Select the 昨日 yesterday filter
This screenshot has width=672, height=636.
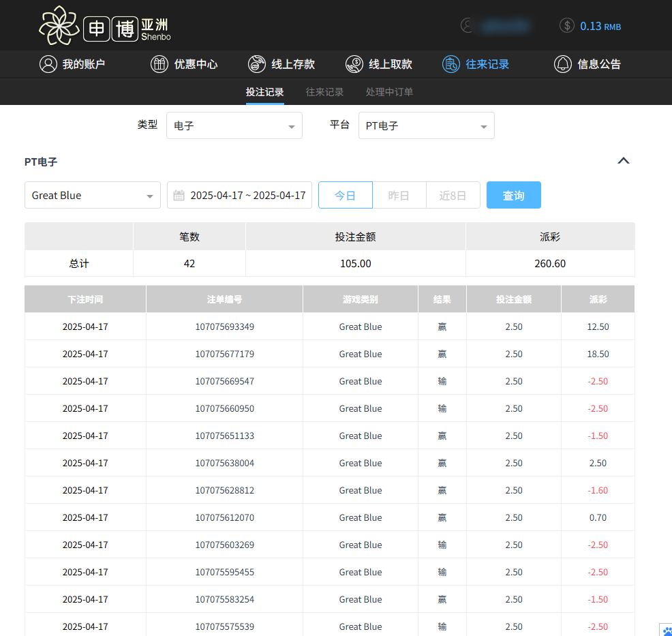coord(399,195)
